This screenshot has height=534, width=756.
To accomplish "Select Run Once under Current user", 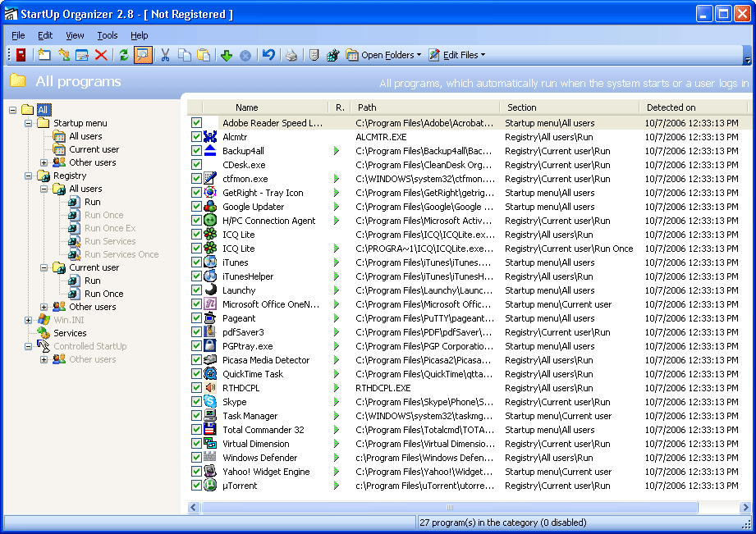I will (103, 294).
